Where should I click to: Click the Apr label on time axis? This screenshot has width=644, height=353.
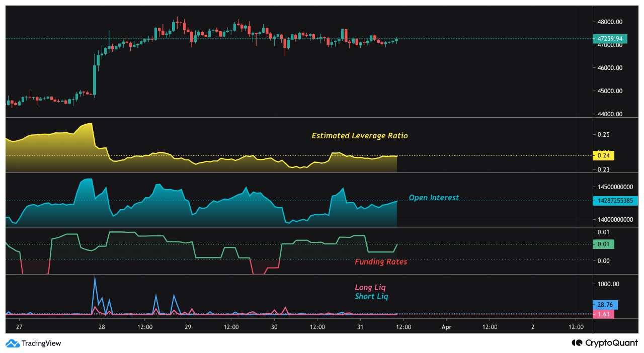[x=446, y=327]
